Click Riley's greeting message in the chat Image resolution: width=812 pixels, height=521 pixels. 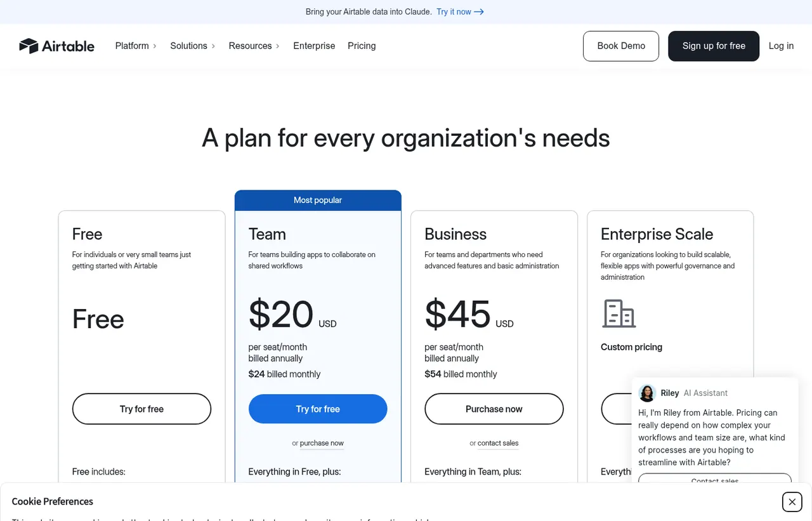(x=712, y=437)
